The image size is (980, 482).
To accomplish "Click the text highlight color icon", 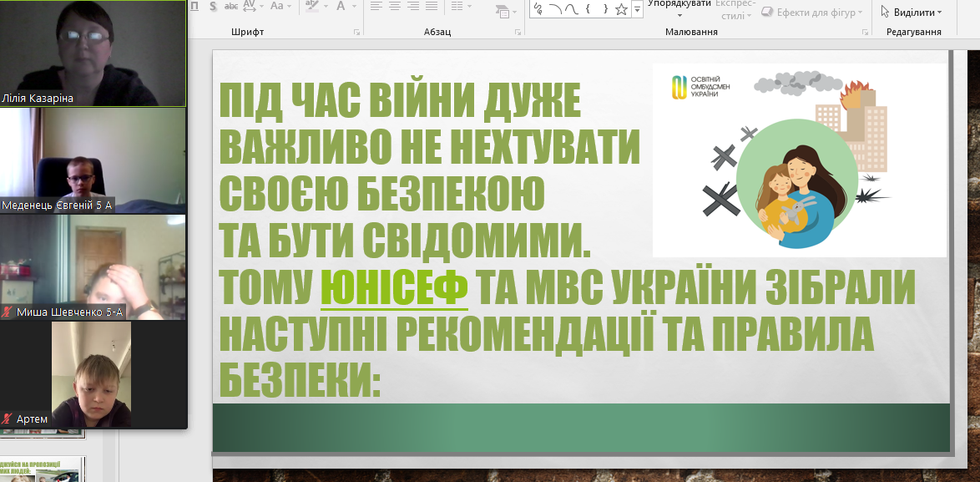I will (x=312, y=6).
